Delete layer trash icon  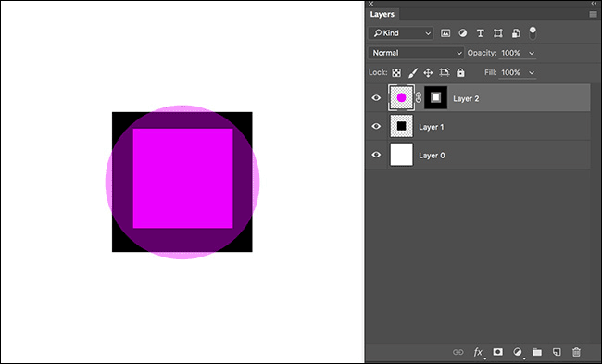[576, 352]
